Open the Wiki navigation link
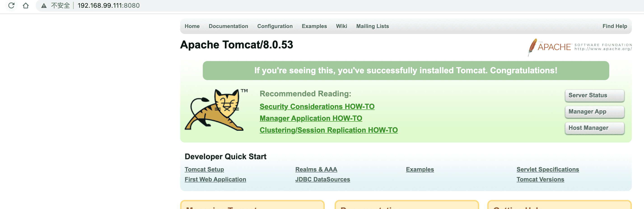Image resolution: width=644 pixels, height=209 pixels. (x=341, y=26)
